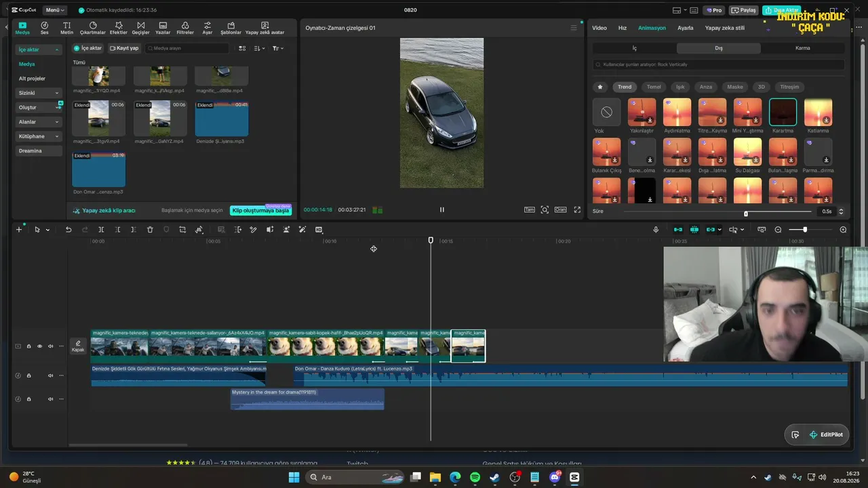Expand the İçe aktar sidebar section
The width and height of the screenshot is (868, 488).
[39, 49]
